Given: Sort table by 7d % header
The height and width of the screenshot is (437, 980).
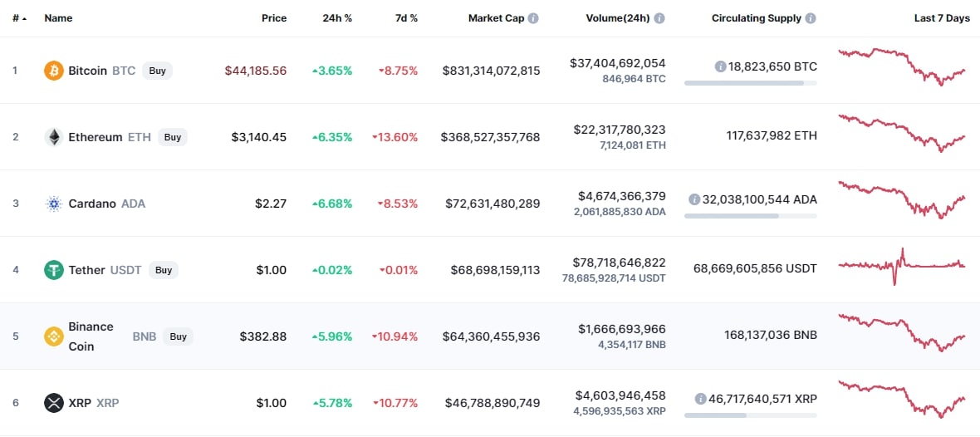Looking at the screenshot, I should click(406, 18).
